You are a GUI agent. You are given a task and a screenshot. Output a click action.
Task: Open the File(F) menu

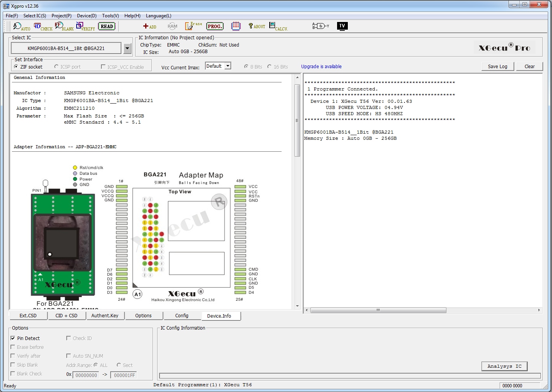pyautogui.click(x=12, y=16)
